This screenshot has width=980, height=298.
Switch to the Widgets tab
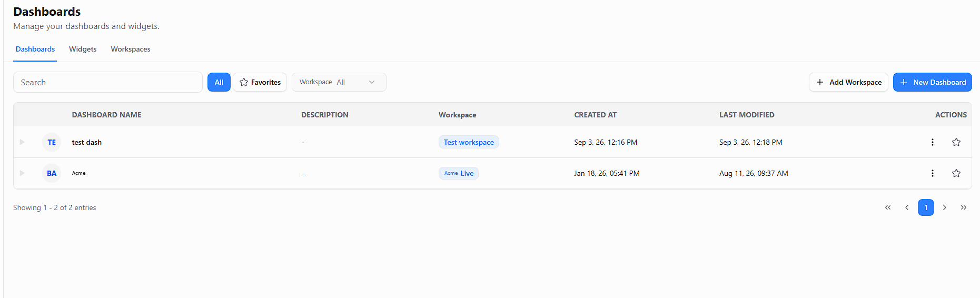click(83, 49)
